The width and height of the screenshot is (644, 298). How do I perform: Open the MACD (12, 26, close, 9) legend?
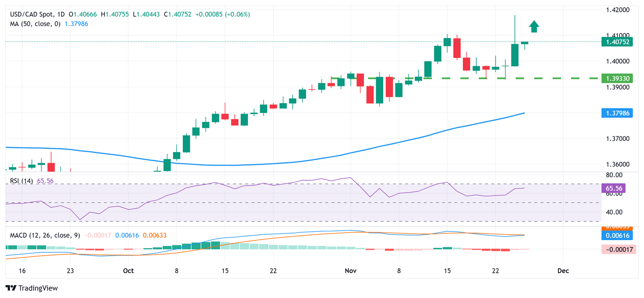[x=45, y=236]
